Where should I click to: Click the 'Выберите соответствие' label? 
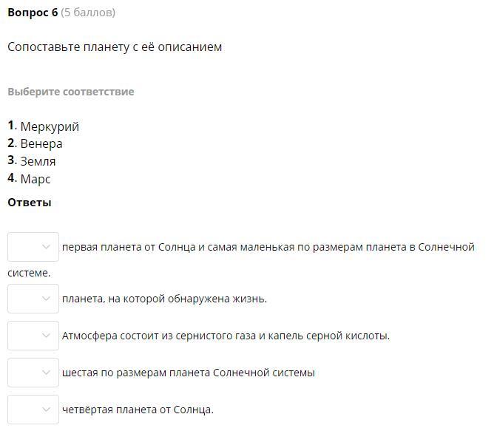pyautogui.click(x=71, y=92)
